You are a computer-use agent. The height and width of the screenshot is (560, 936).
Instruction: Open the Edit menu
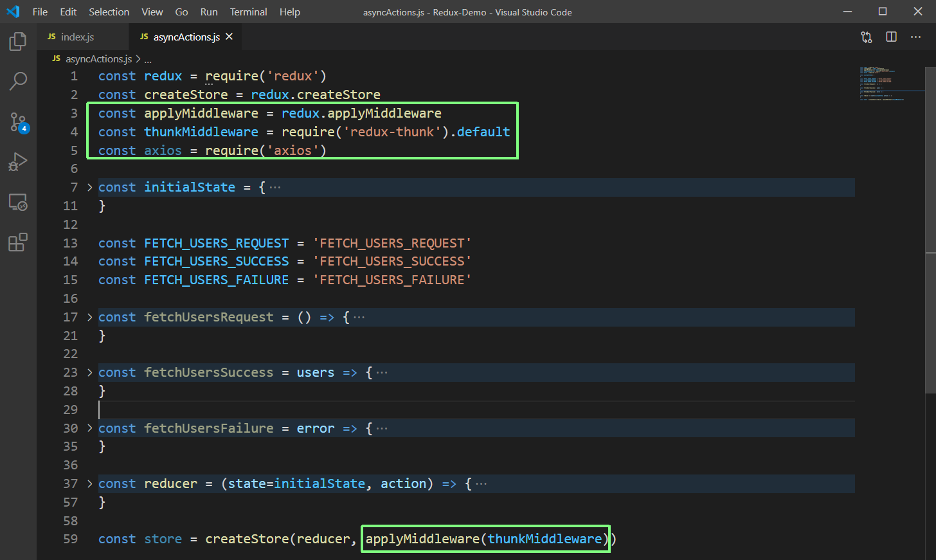pos(68,12)
